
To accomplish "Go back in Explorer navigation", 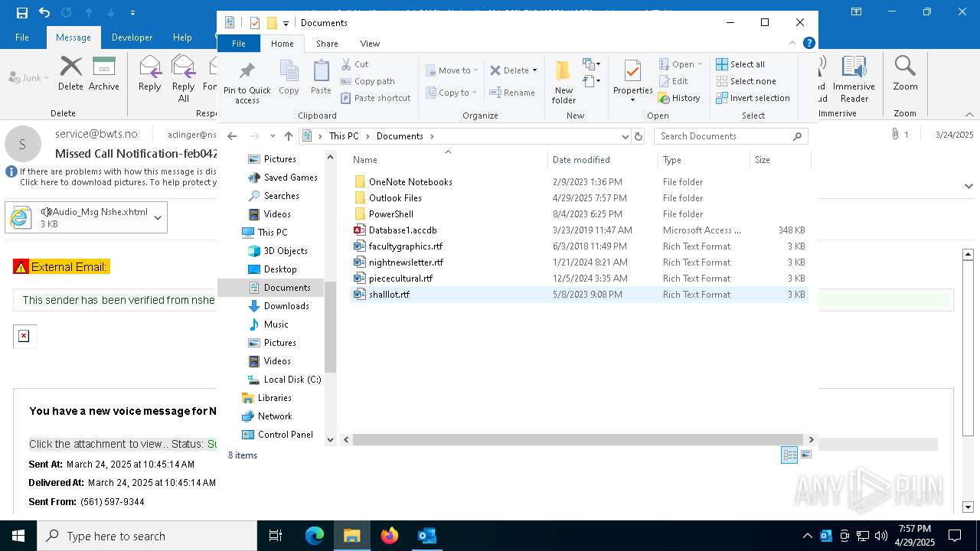I will [232, 136].
